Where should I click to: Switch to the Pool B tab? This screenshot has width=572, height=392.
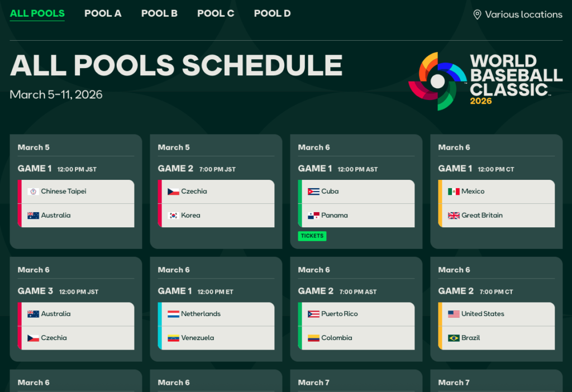pos(159,13)
